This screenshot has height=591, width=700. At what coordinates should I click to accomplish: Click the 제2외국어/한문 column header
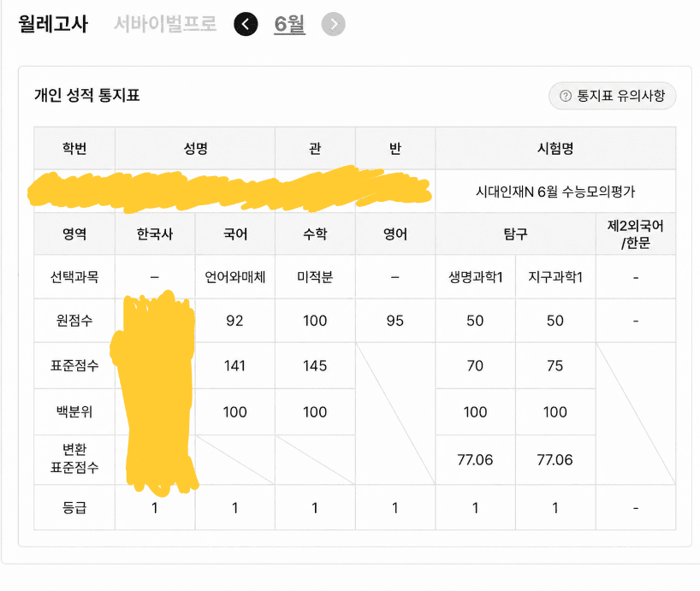pyautogui.click(x=636, y=233)
